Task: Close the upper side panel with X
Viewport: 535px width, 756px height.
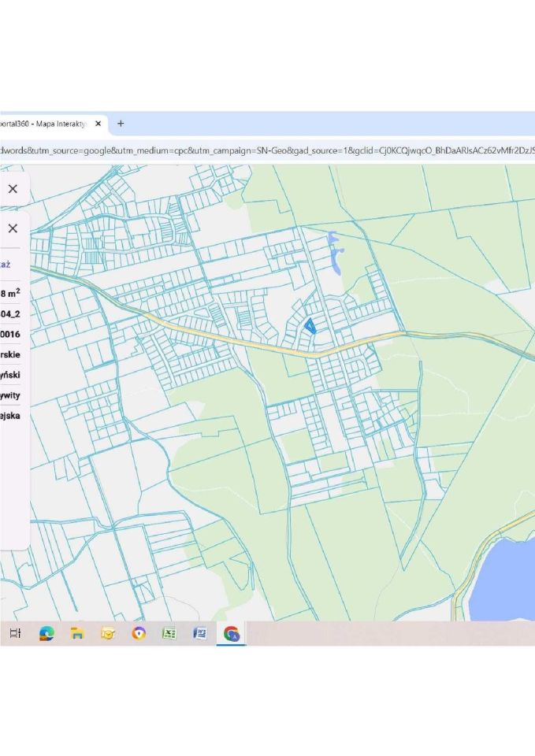Action: (x=13, y=189)
